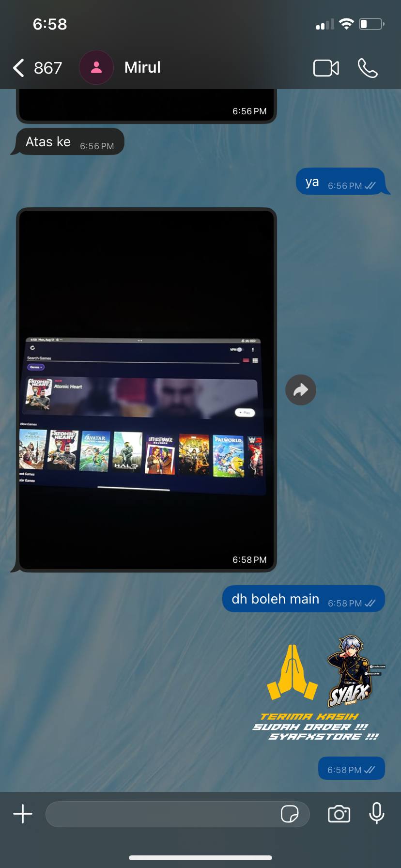This screenshot has width=401, height=868.
Task: Tap the 867 unread count beside the back arrow
Action: [48, 68]
